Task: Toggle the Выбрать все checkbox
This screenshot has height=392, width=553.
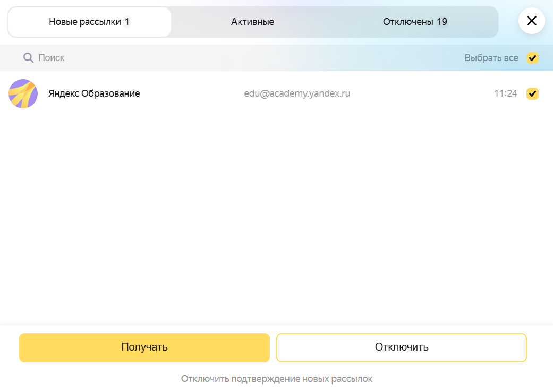Action: [532, 58]
